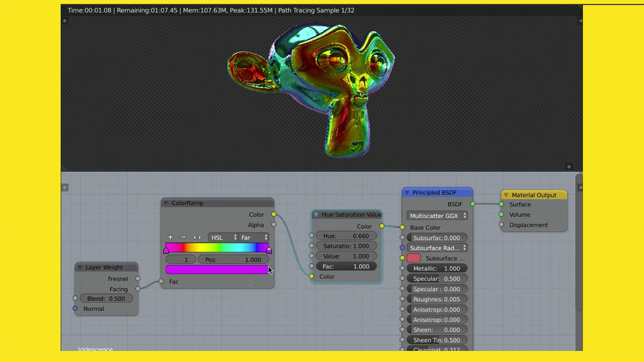Open the HSL color mode dropdown

click(223, 237)
